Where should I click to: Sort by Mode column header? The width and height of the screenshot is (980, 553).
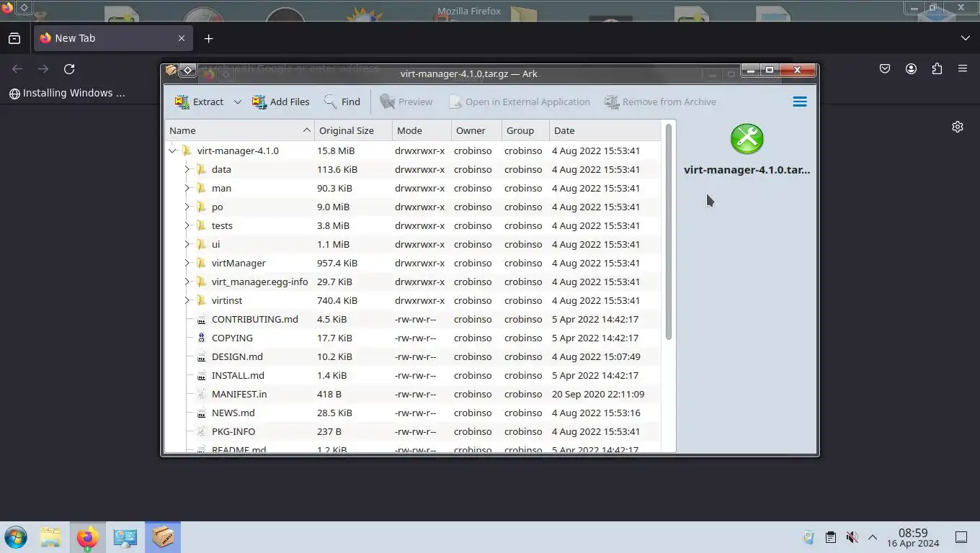(x=422, y=130)
